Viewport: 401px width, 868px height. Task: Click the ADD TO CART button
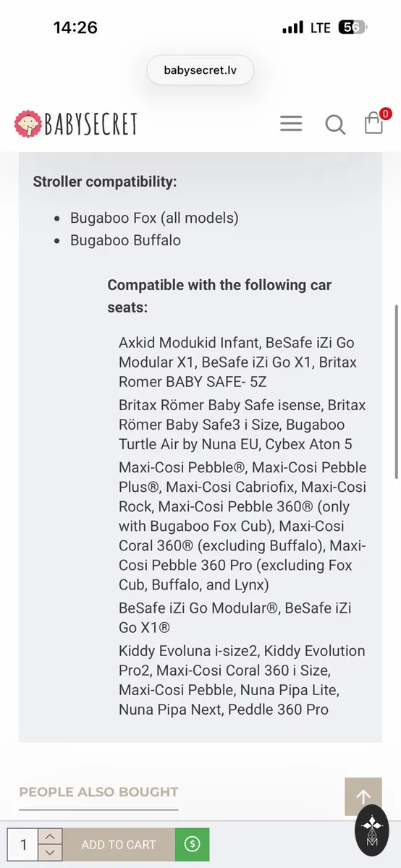(x=119, y=844)
